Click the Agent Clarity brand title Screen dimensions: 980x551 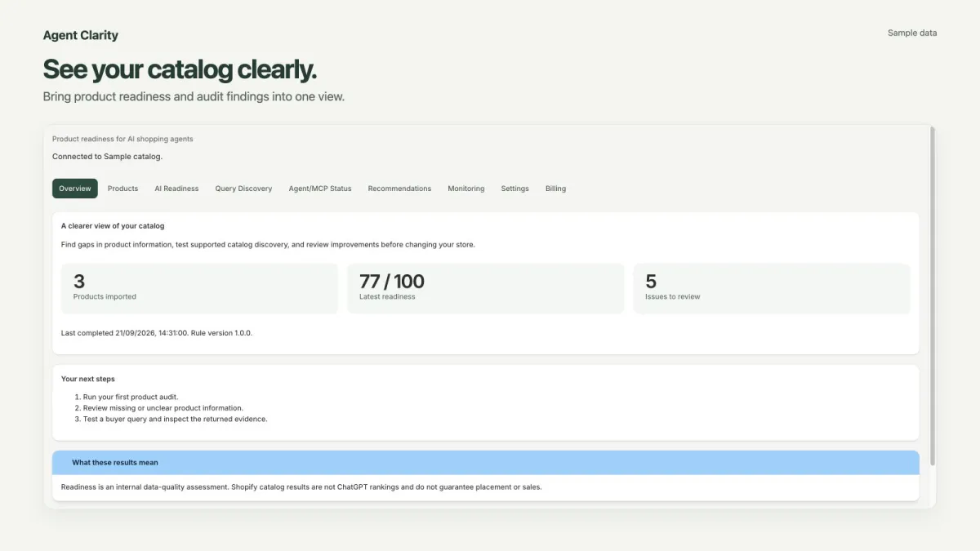pos(81,35)
